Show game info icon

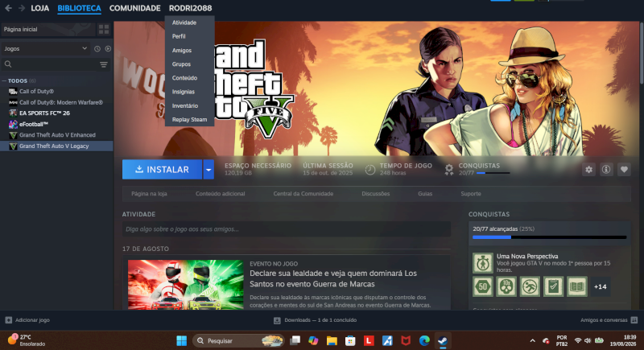(x=606, y=170)
